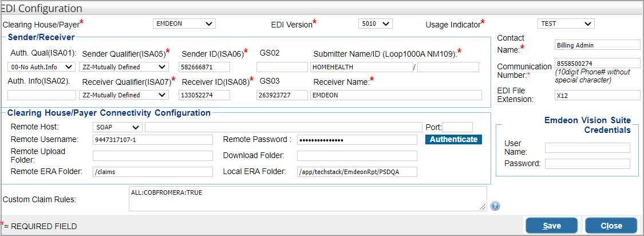Click the Close button

611,226
